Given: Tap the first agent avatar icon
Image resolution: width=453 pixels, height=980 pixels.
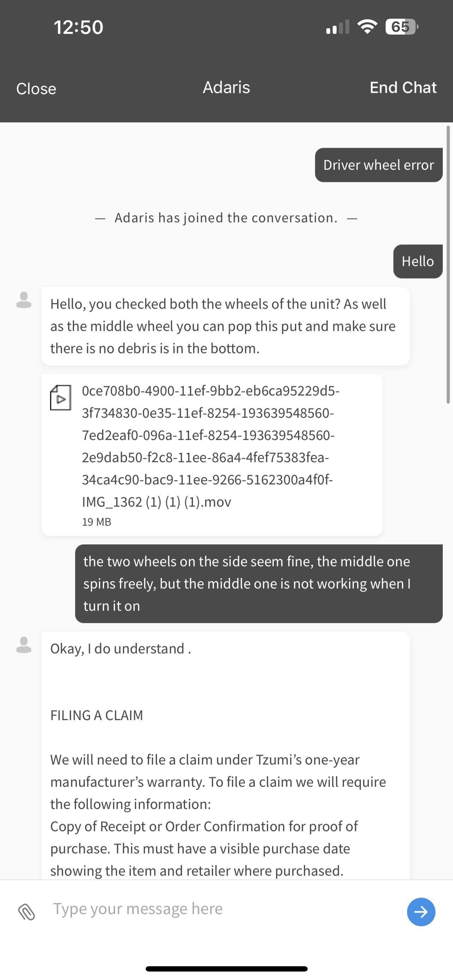Looking at the screenshot, I should [24, 300].
